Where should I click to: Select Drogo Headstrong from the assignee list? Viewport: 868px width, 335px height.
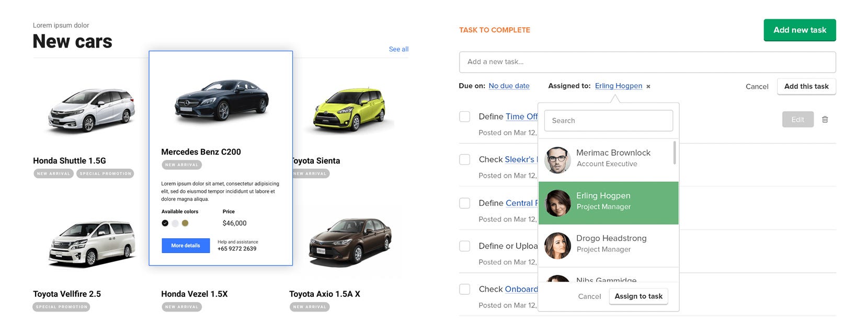(608, 246)
